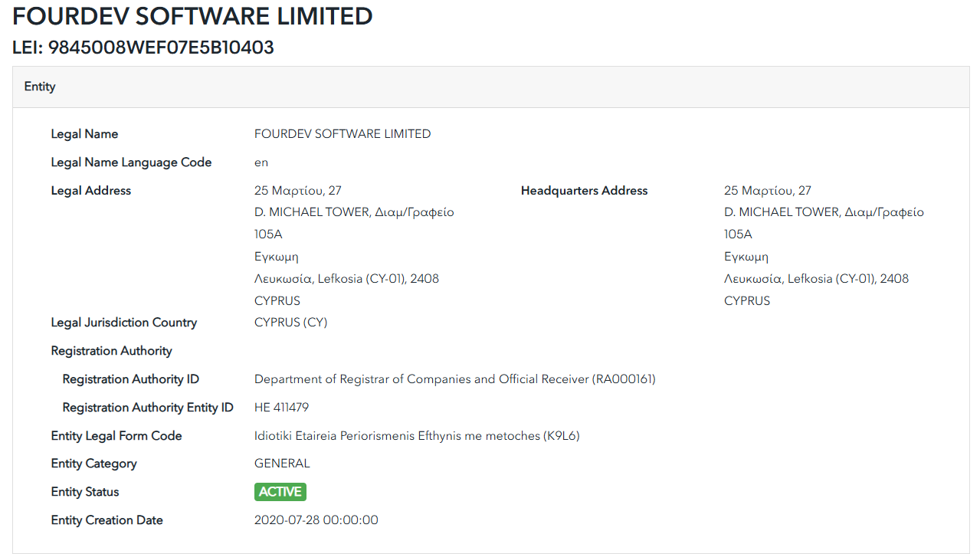
Task: Click the Entity panel header
Action: click(x=40, y=87)
